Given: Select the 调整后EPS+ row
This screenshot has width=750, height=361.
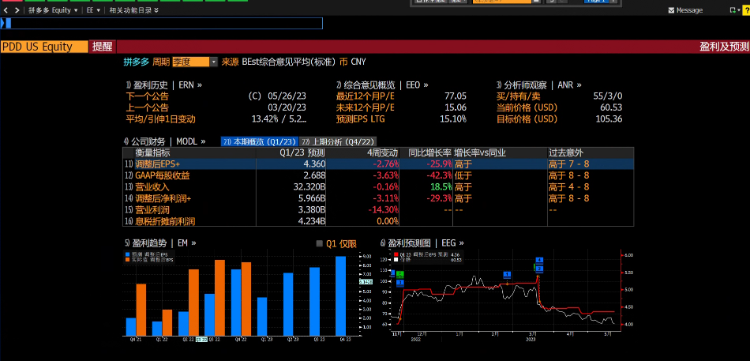Looking at the screenshot, I should pyautogui.click(x=378, y=164).
